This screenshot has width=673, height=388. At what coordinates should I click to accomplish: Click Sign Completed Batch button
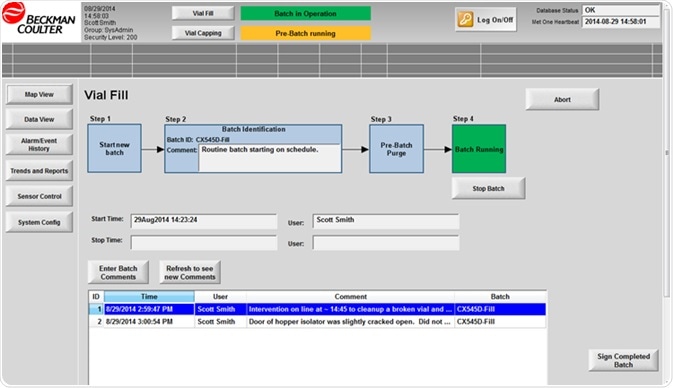pyautogui.click(x=623, y=361)
